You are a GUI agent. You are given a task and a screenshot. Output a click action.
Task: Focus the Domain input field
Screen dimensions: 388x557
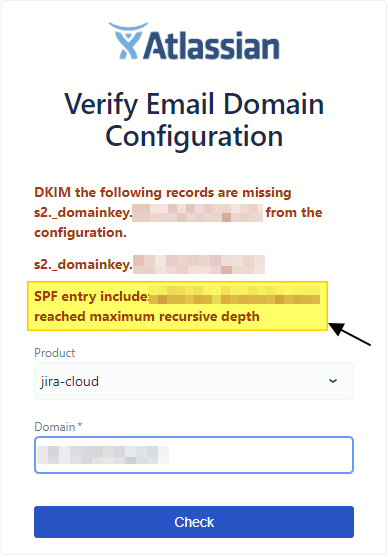194,455
